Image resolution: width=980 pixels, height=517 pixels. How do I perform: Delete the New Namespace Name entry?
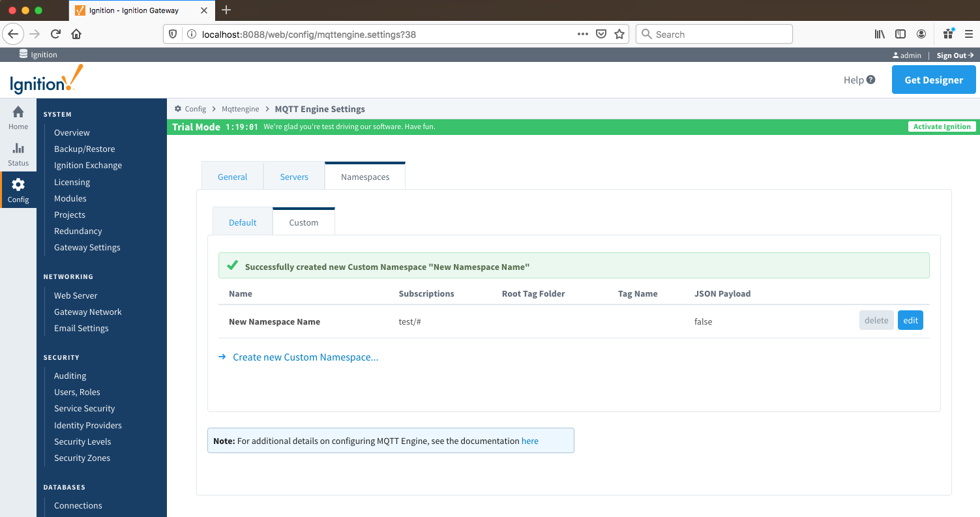(876, 320)
